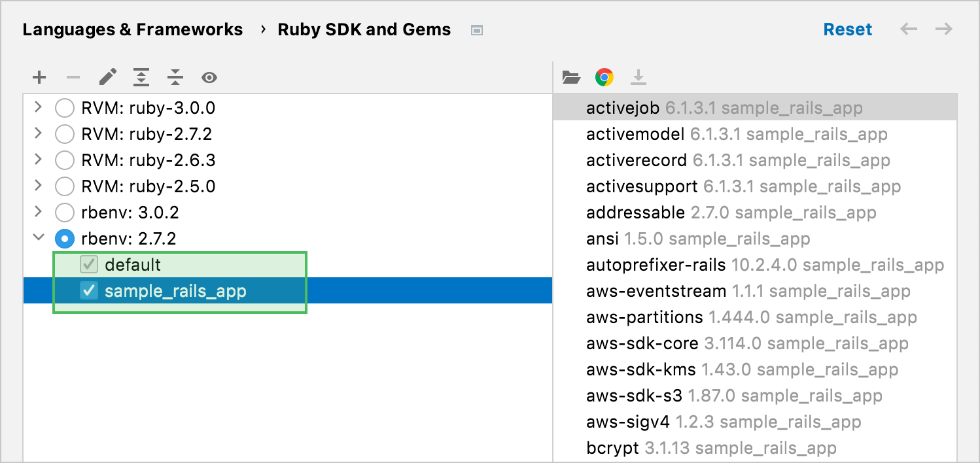The width and height of the screenshot is (980, 463).
Task: Uncheck the sample_rails_app gemset
Action: (89, 291)
